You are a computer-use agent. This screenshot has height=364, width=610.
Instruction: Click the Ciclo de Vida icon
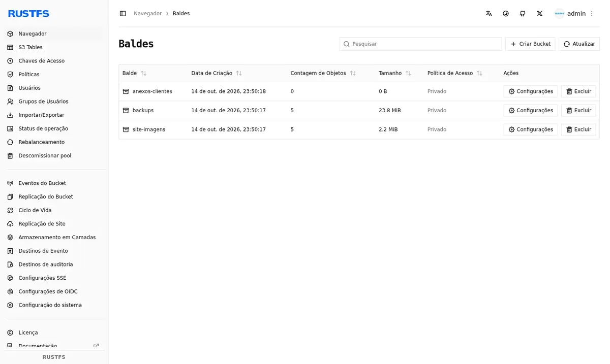coord(10,210)
